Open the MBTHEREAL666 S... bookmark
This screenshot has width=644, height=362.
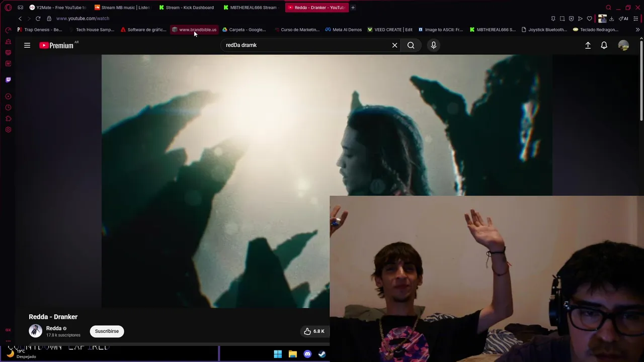pyautogui.click(x=493, y=30)
